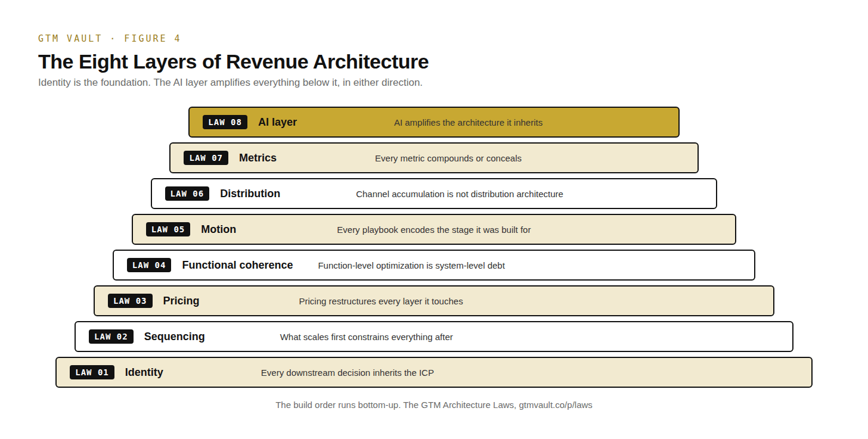Select the 'Metrics' heading
868x439 pixels.
(x=258, y=158)
